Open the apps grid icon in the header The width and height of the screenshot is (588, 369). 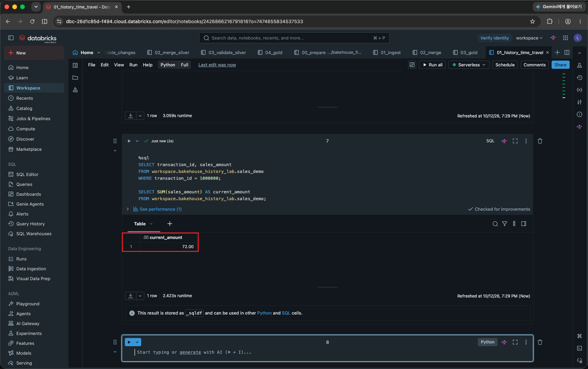[566, 38]
